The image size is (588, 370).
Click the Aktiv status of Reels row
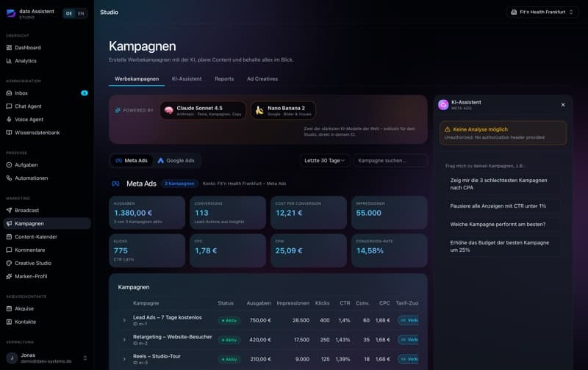(x=229, y=360)
